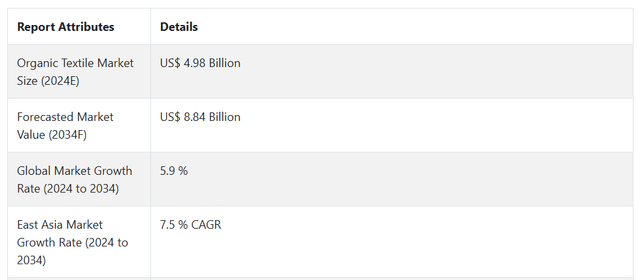Click the word Organic in the table
644x280 pixels.
tap(37, 63)
